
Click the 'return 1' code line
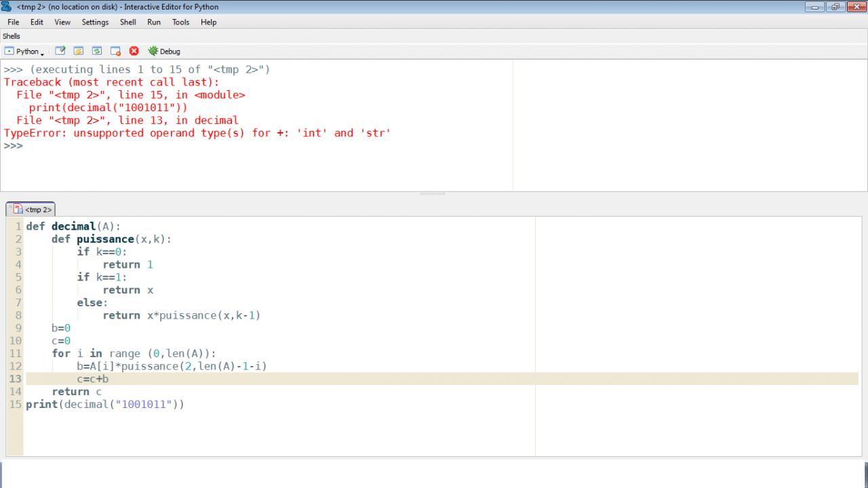tap(128, 264)
